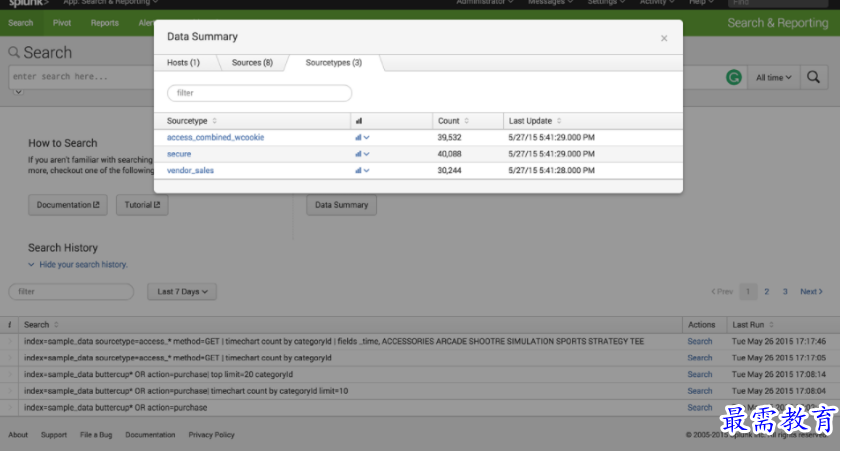844x451 pixels.
Task: Open chart dropdown for vendor_sales row
Action: 362,170
